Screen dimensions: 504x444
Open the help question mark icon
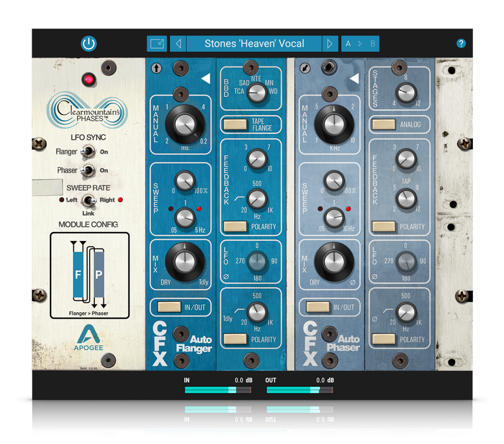[x=461, y=43]
